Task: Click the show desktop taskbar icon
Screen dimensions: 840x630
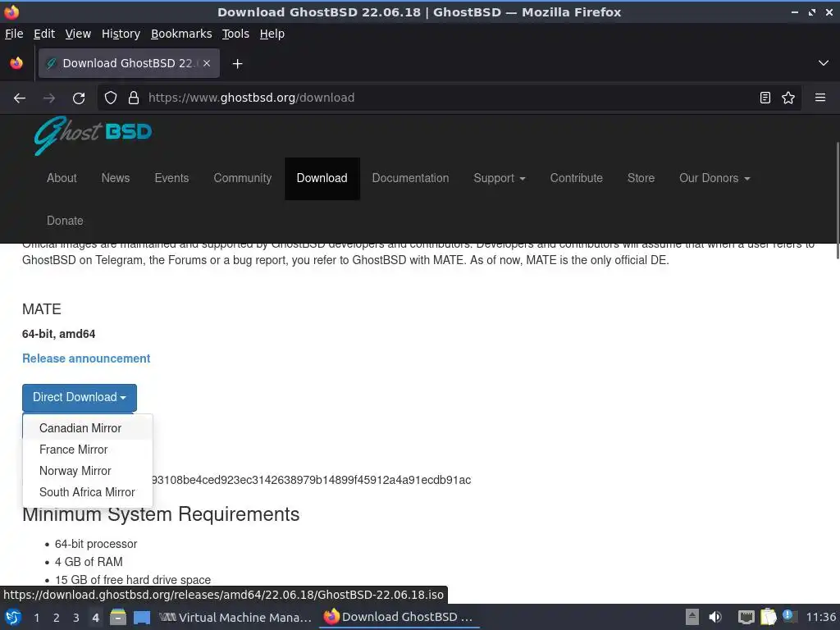Action: coord(141,618)
